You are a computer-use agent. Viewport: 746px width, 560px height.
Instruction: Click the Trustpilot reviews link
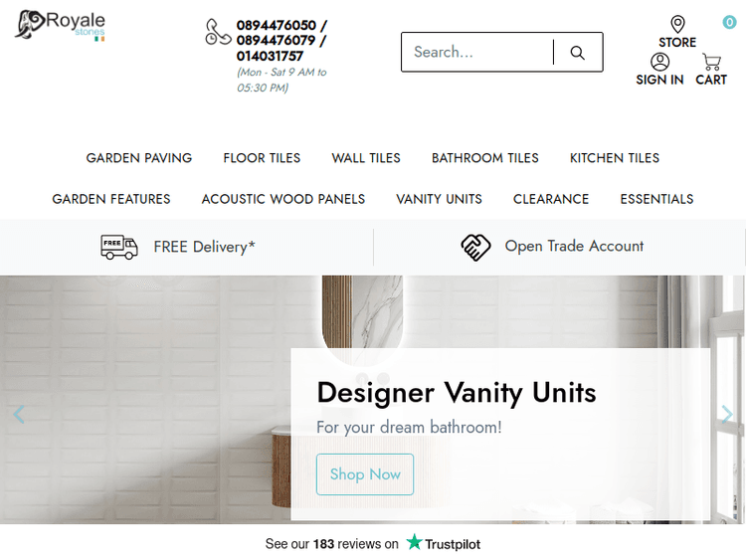pos(373,543)
